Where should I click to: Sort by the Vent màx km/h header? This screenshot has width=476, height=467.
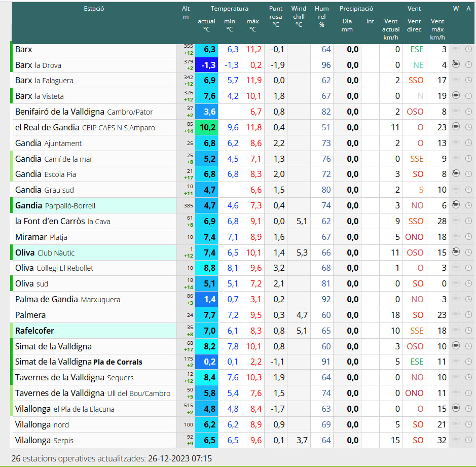pyautogui.click(x=437, y=29)
